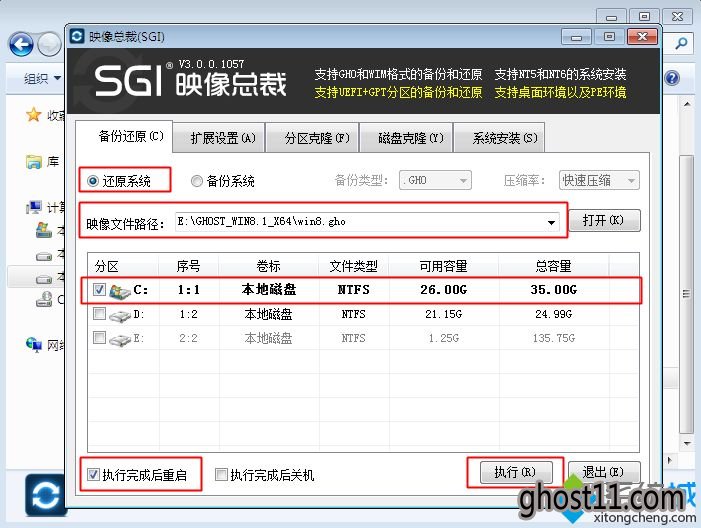Click the Explorer scrollbar up arrow
The width and height of the screenshot is (701, 528).
[x=687, y=104]
